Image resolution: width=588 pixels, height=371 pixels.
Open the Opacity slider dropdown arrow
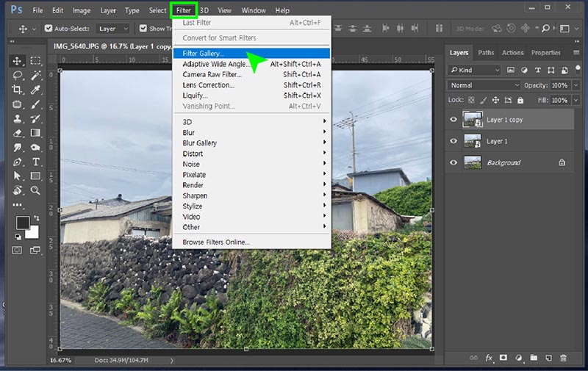click(576, 85)
